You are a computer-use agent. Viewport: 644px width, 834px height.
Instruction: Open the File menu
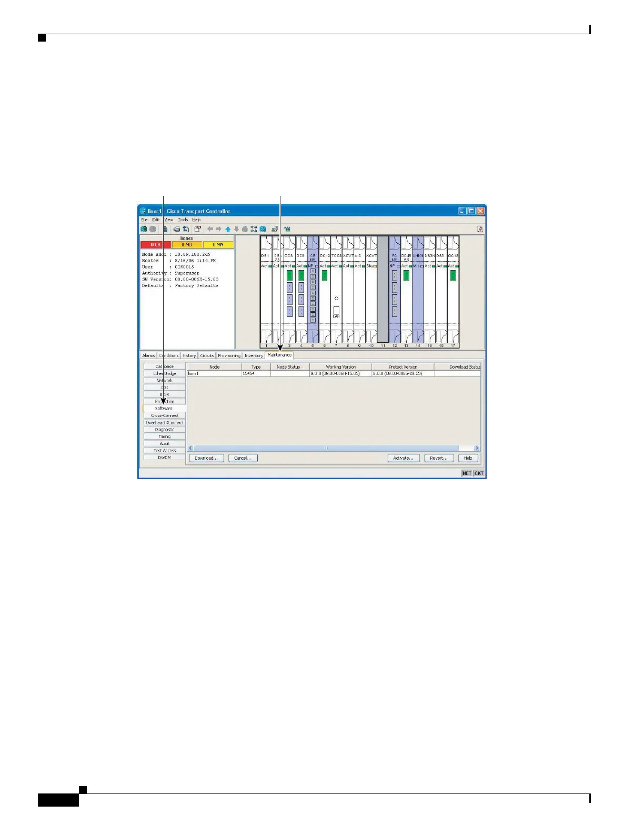tap(144, 220)
